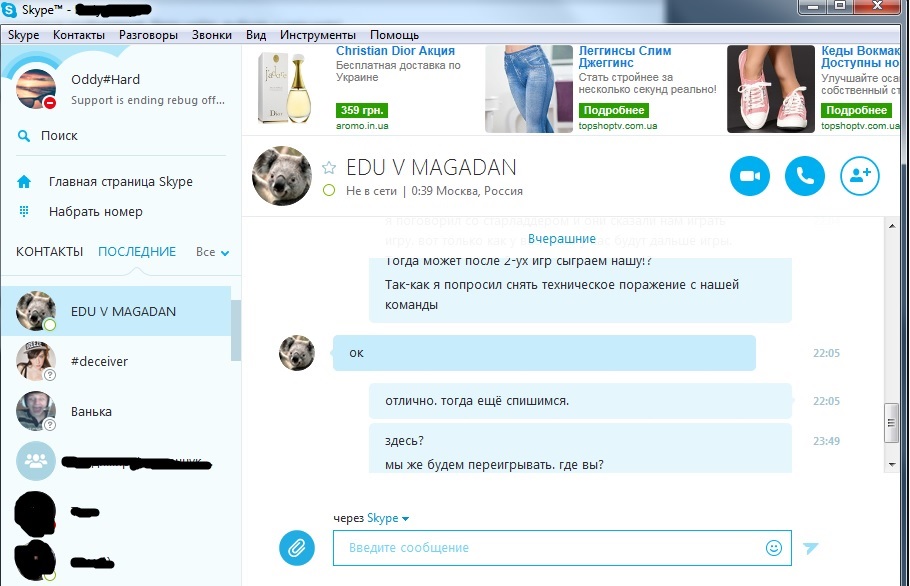The image size is (910, 586).
Task: Click the Не в сети status text
Action: click(x=371, y=191)
